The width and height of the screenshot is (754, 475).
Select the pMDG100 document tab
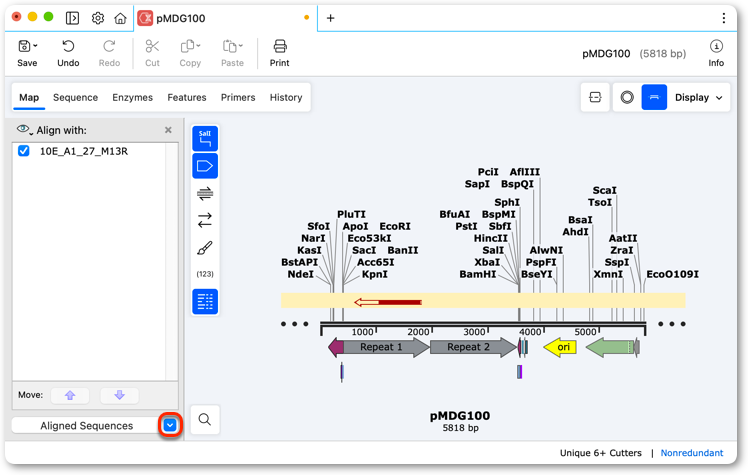225,18
